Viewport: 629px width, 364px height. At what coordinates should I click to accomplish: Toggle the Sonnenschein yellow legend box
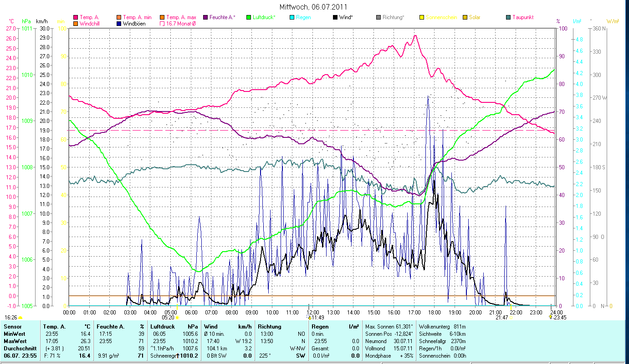coord(421,17)
